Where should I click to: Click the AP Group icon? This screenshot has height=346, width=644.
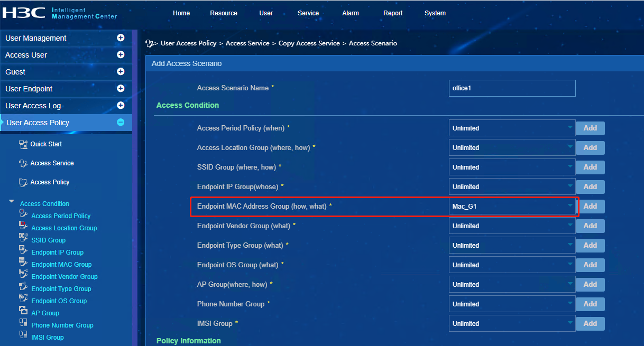tap(23, 311)
